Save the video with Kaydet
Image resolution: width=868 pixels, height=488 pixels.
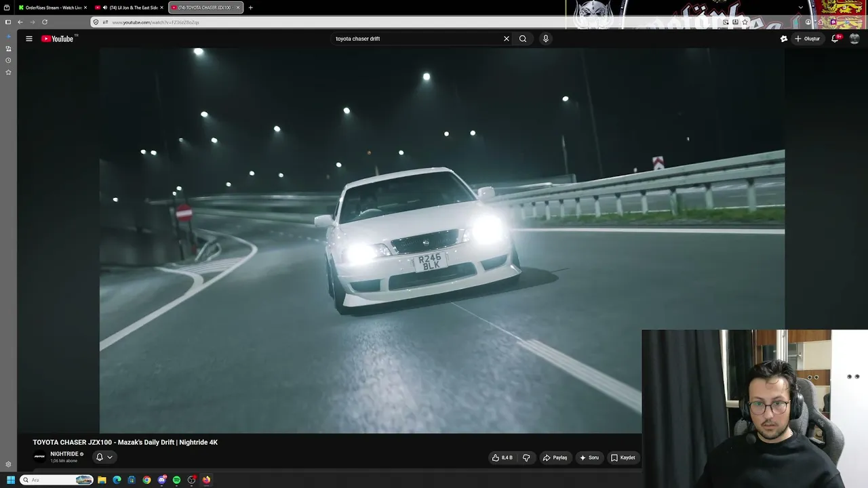623,457
